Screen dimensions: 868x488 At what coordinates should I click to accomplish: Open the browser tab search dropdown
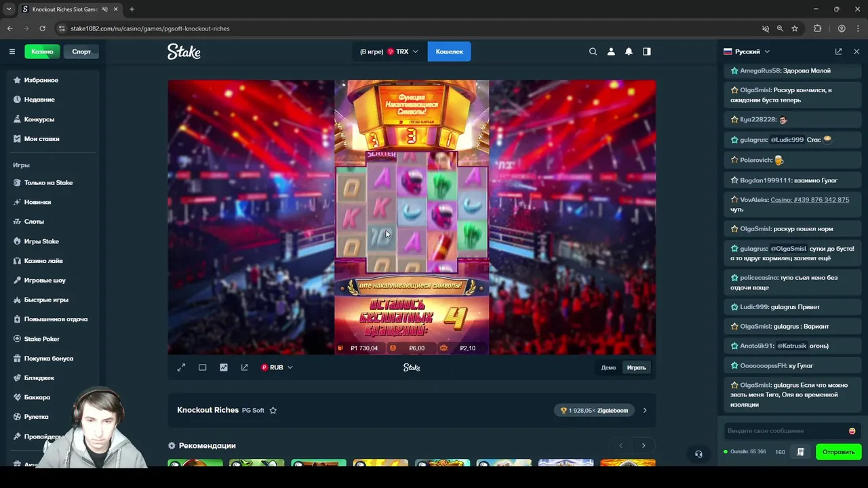9,9
